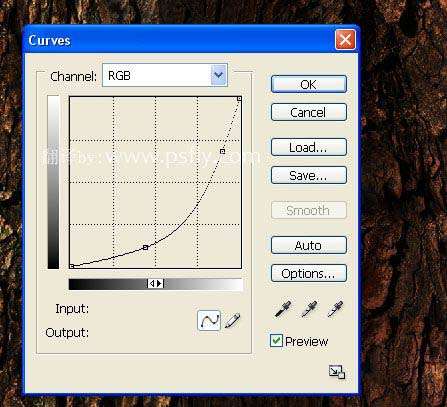Click the Cancel button

point(309,112)
